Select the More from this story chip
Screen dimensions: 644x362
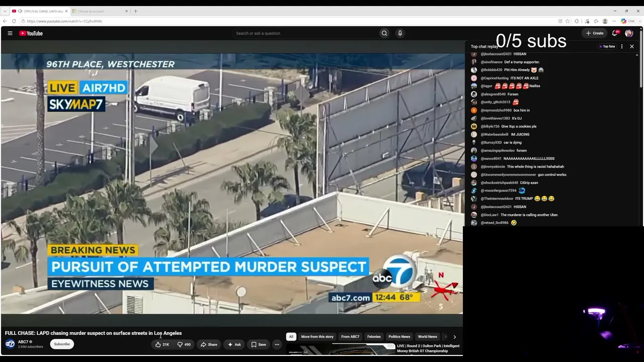317,337
